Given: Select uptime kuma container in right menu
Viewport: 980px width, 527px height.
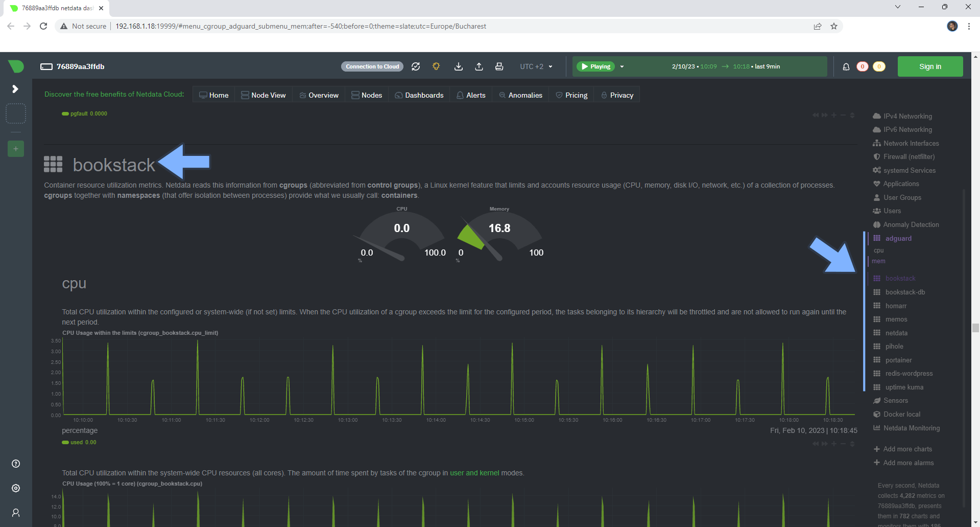Looking at the screenshot, I should (x=898, y=387).
